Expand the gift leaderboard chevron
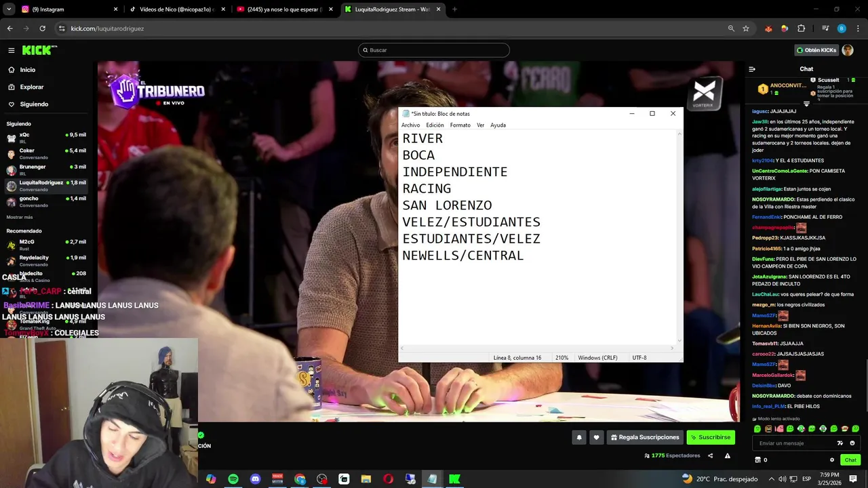Viewport: 868px width, 488px height. [806, 104]
